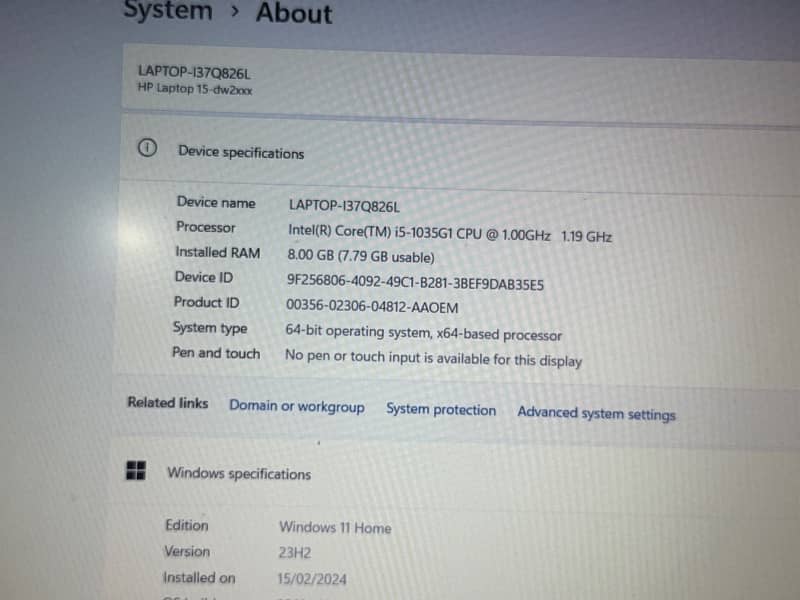This screenshot has height=600, width=800.
Task: Click the breadcrumb chevron between System and About
Action: (234, 12)
